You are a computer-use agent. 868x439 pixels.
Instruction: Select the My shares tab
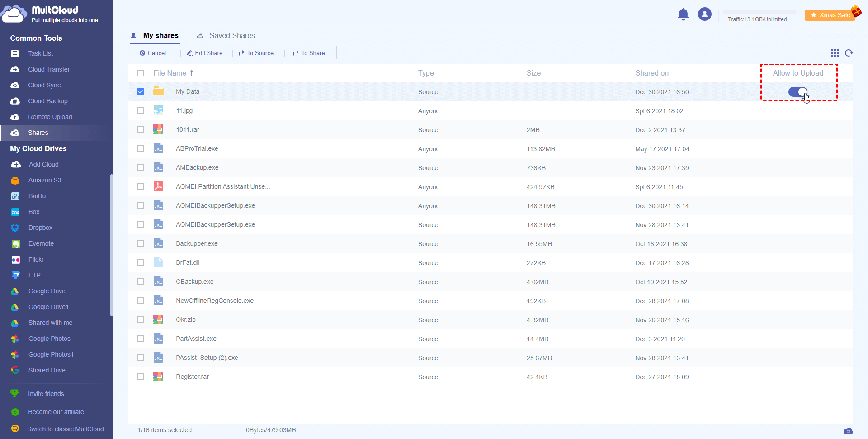coord(160,36)
